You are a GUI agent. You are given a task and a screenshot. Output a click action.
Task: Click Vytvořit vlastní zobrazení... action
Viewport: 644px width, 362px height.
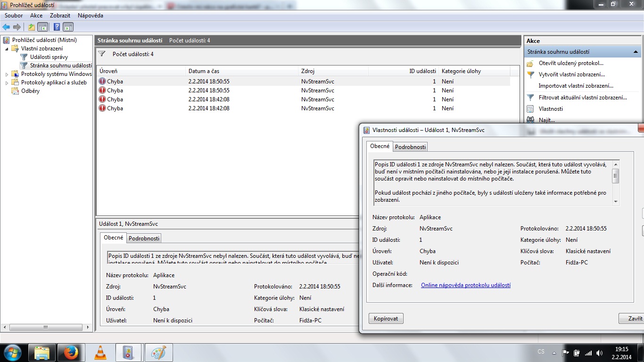[572, 74]
